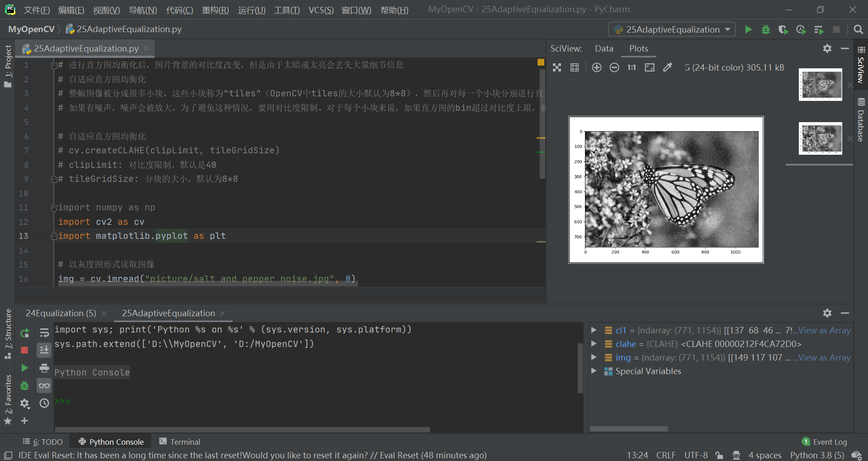Activate the eyedropper color picker in SciView
Screen dimensions: 868x461
668,67
